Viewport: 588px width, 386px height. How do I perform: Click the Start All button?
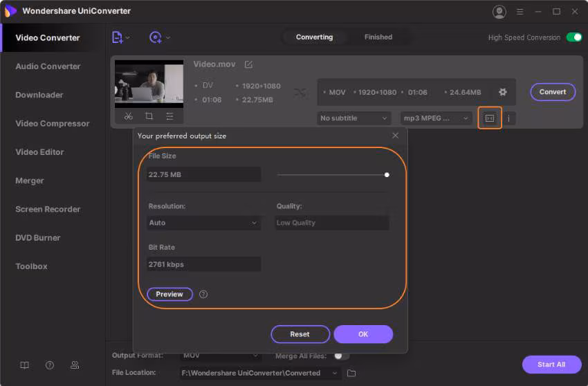(551, 365)
